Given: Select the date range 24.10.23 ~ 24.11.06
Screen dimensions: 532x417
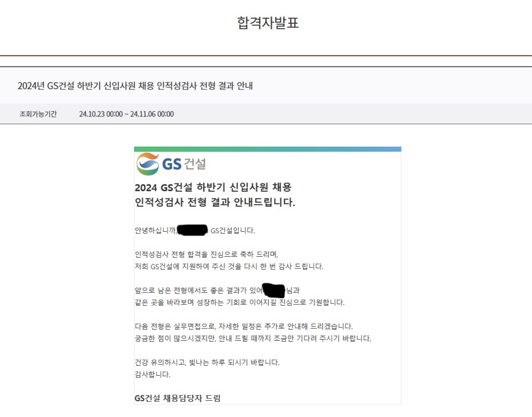Looking at the screenshot, I should pos(126,114).
